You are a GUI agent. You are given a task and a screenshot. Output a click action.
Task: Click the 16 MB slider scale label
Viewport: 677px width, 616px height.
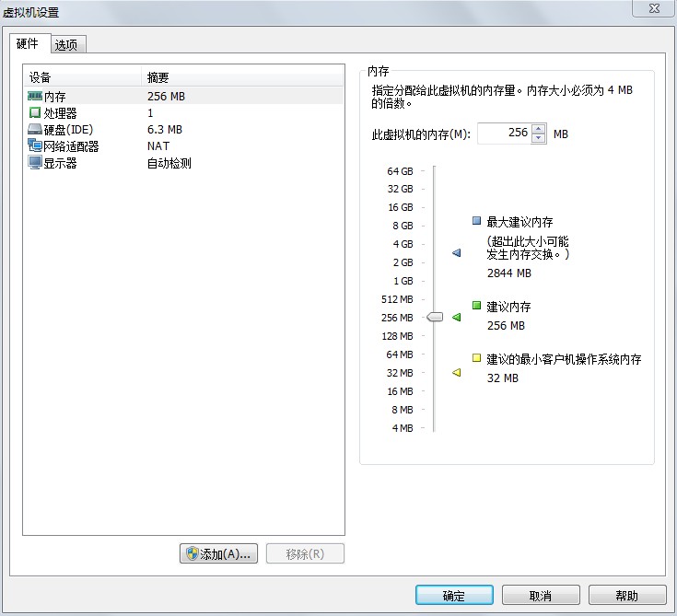pos(401,391)
